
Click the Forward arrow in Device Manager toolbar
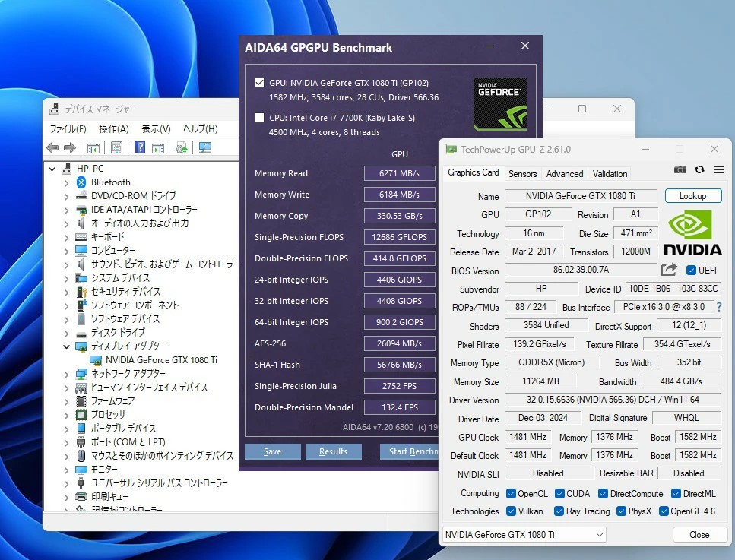[70, 148]
